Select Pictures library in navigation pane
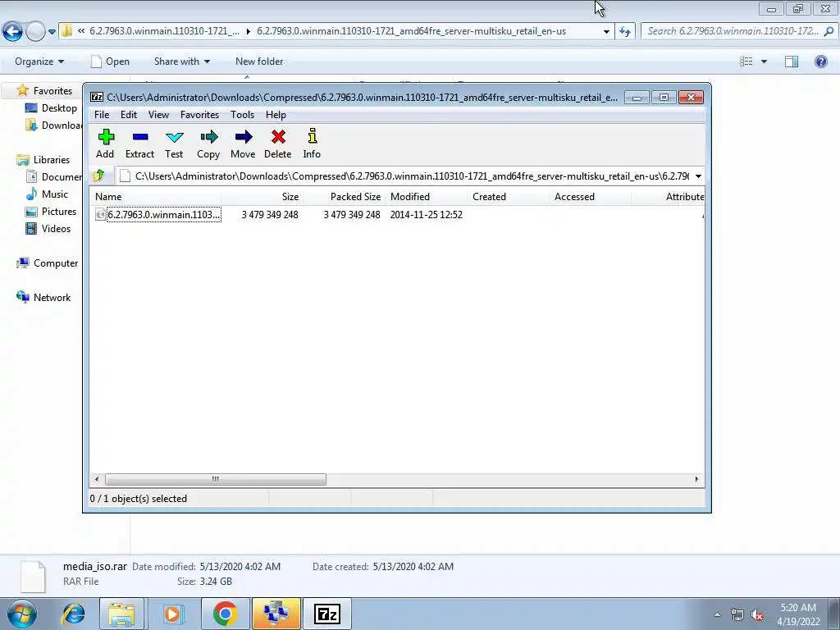 pyautogui.click(x=59, y=212)
